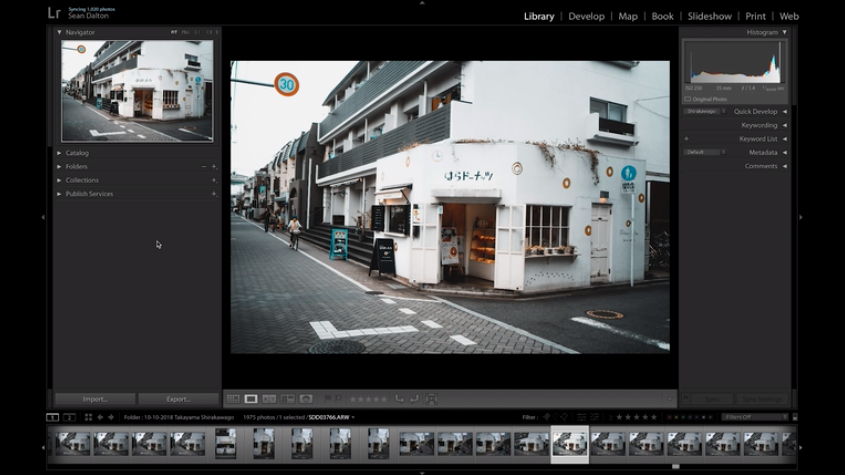The width and height of the screenshot is (845, 475).
Task: Collapse the Navigator panel
Action: click(x=59, y=32)
